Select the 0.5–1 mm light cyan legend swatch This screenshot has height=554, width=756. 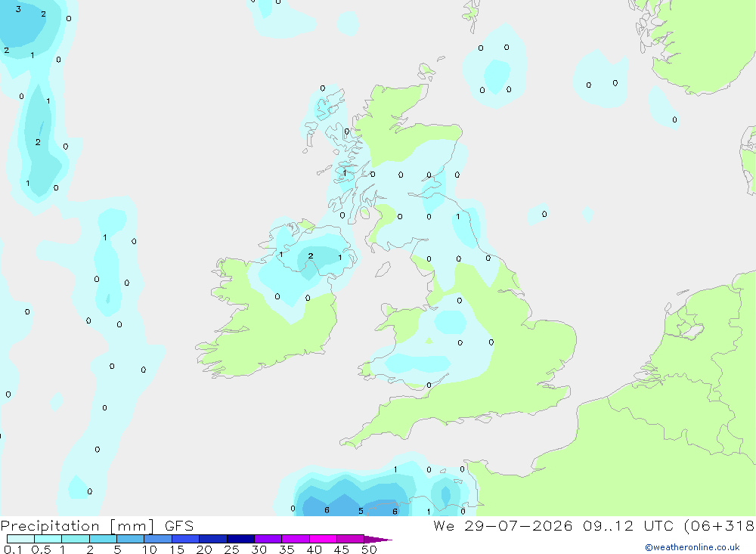48,539
